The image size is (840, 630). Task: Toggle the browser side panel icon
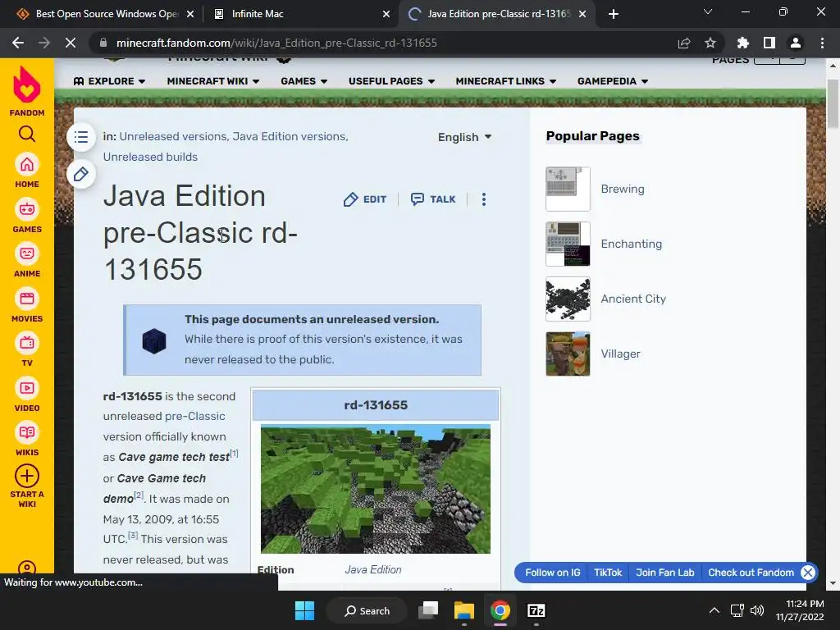click(x=769, y=43)
